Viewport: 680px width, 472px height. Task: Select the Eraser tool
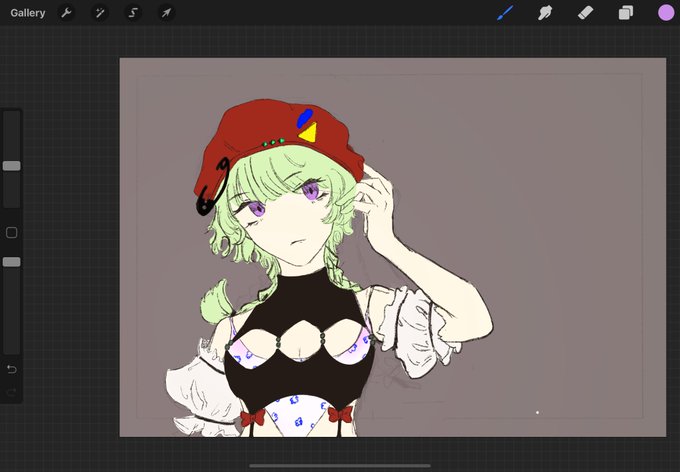[x=585, y=13]
